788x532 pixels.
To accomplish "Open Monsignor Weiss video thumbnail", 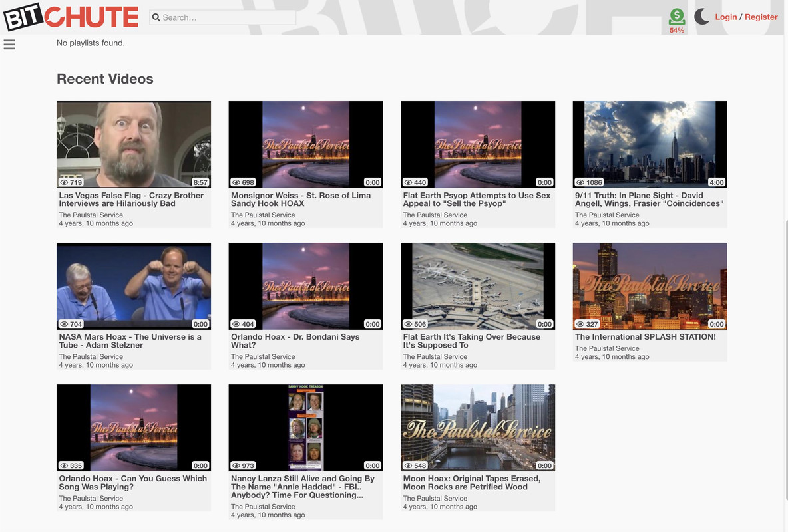I will (x=305, y=144).
